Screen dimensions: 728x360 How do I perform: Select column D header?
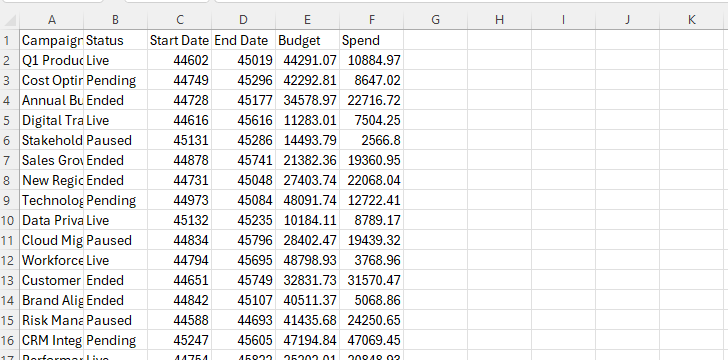coord(243,20)
